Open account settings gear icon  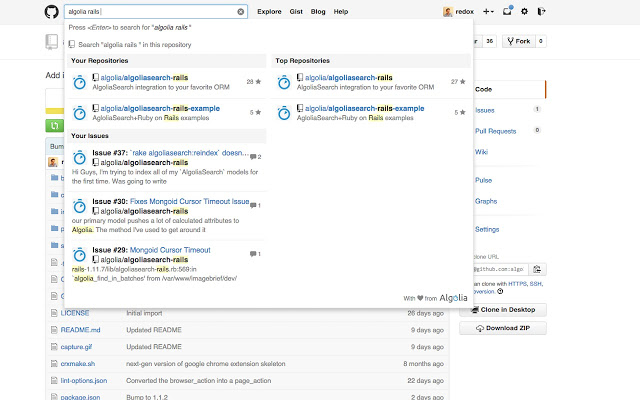click(x=524, y=11)
